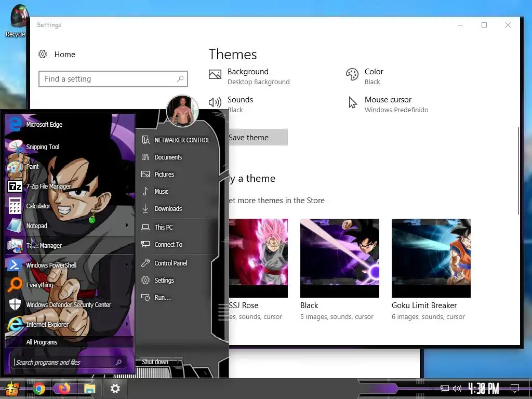Open the Action Center notification icon

pos(515,389)
